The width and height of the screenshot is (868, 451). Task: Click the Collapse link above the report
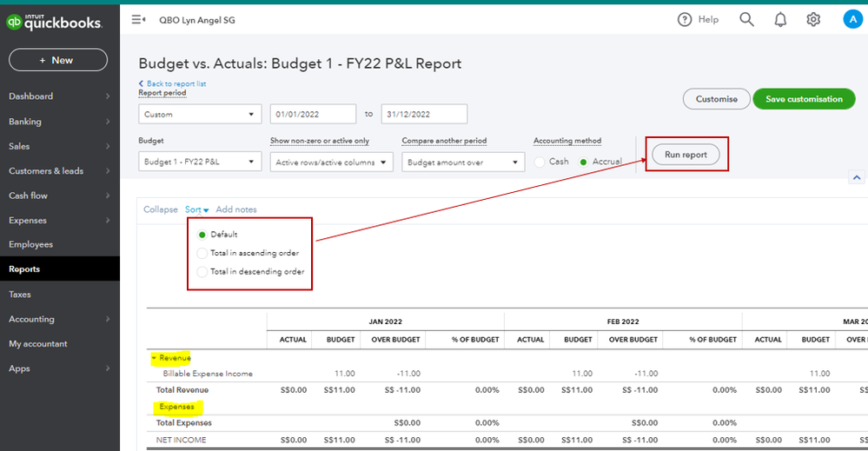click(161, 209)
